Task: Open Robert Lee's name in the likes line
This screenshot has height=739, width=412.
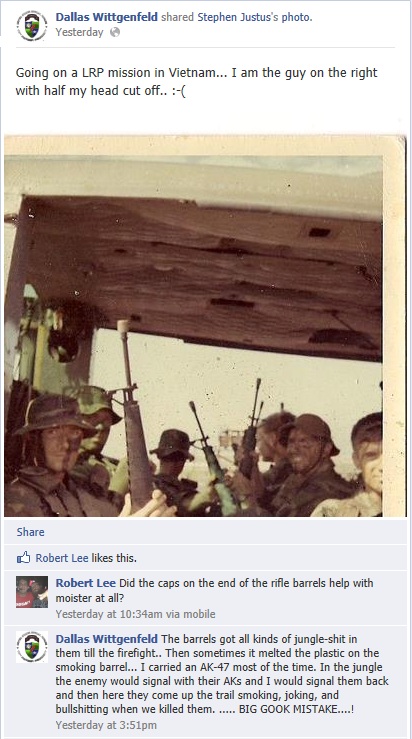Action: point(62,558)
